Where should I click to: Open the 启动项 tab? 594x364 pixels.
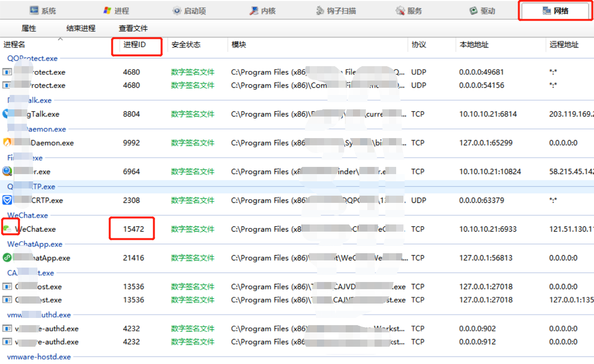pyautogui.click(x=189, y=11)
